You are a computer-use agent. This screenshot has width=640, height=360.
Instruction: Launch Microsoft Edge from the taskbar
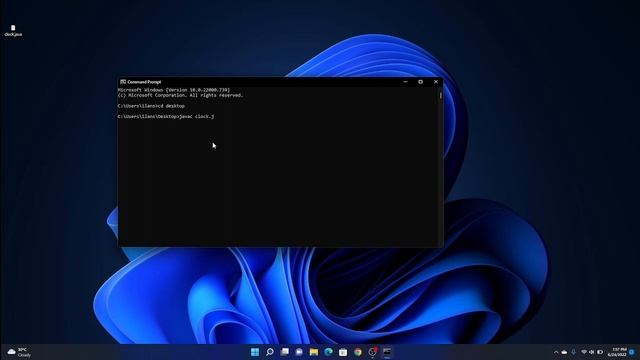pos(328,352)
